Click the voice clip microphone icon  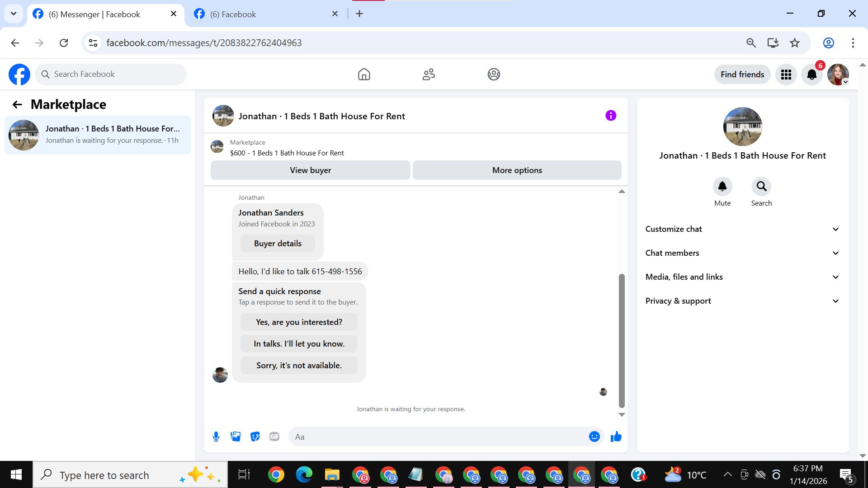pyautogui.click(x=216, y=436)
